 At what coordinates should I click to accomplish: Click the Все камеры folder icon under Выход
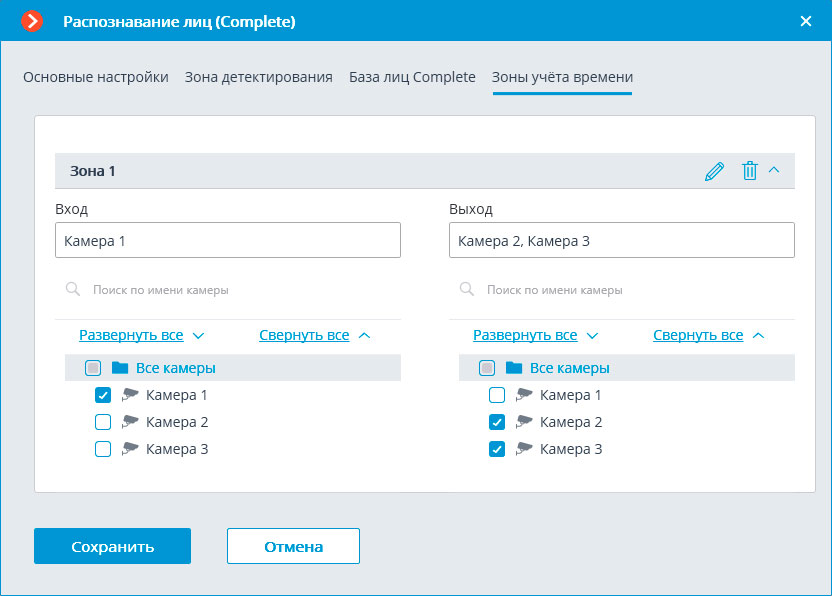514,368
